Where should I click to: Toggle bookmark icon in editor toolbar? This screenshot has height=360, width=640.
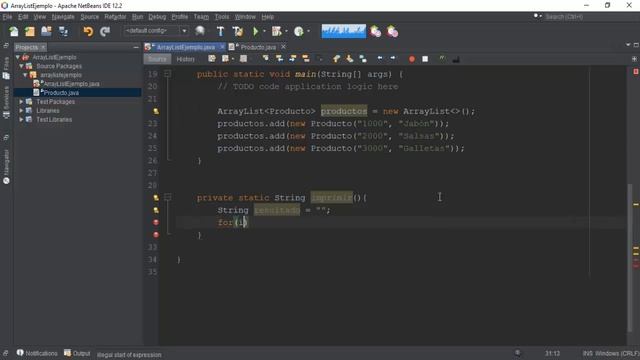(x=363, y=59)
